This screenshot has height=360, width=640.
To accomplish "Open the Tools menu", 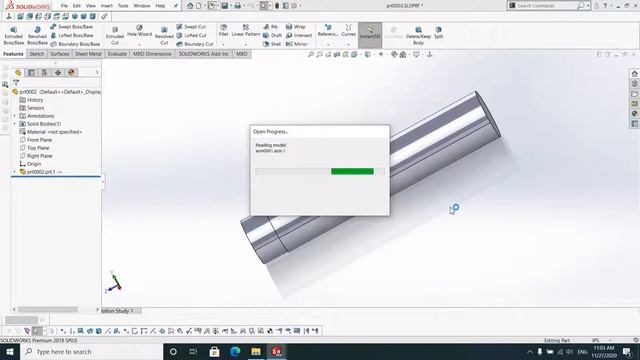I will (x=123, y=6).
